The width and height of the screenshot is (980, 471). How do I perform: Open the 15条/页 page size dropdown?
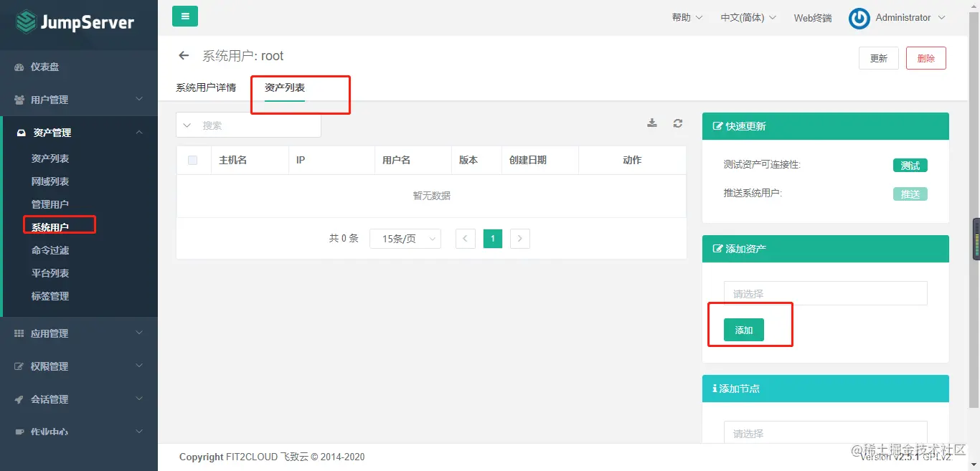point(405,238)
